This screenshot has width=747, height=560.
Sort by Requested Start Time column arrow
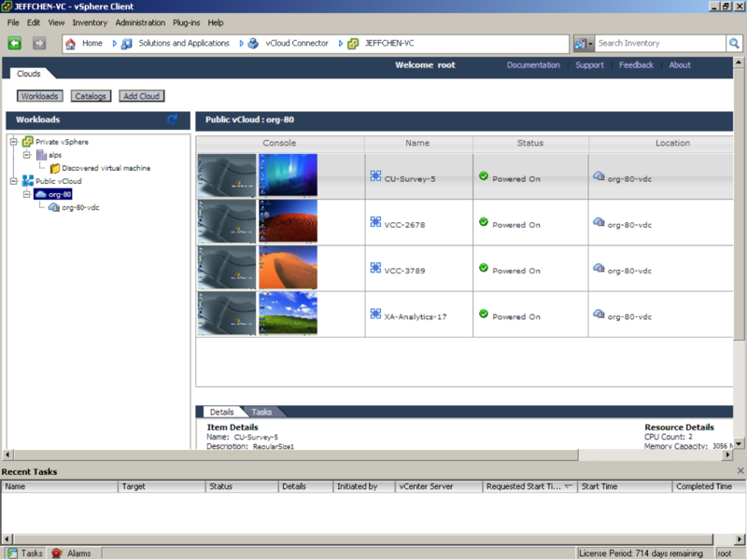(x=569, y=486)
